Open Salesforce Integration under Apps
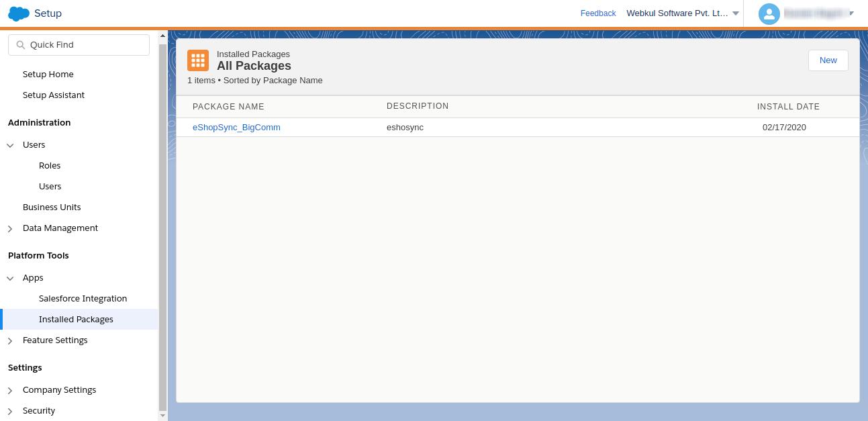Screen dimensions: 868x421 tap(83, 299)
